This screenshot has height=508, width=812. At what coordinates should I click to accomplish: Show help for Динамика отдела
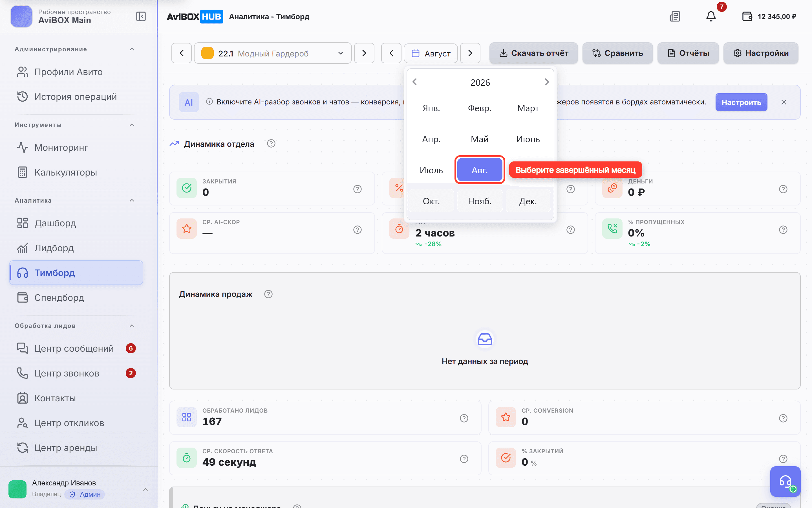271,144
